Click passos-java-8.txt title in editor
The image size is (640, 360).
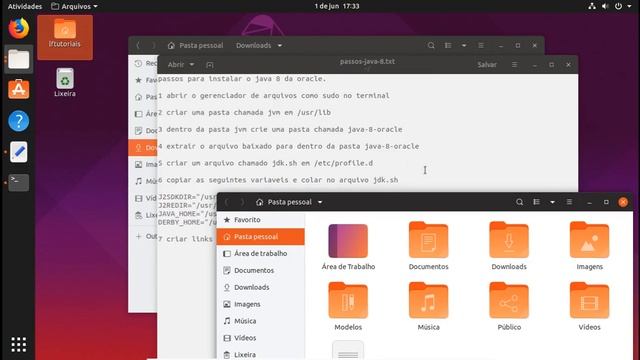coord(367,62)
